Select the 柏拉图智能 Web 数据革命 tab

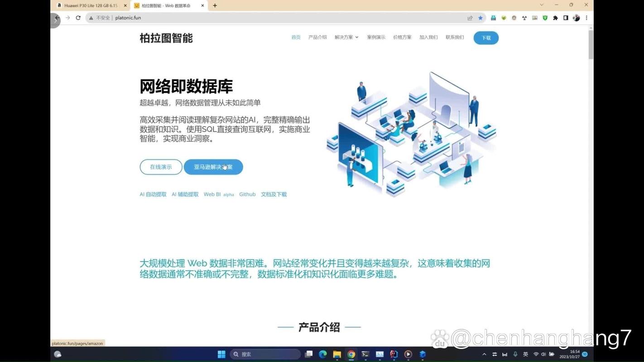[169, 5]
